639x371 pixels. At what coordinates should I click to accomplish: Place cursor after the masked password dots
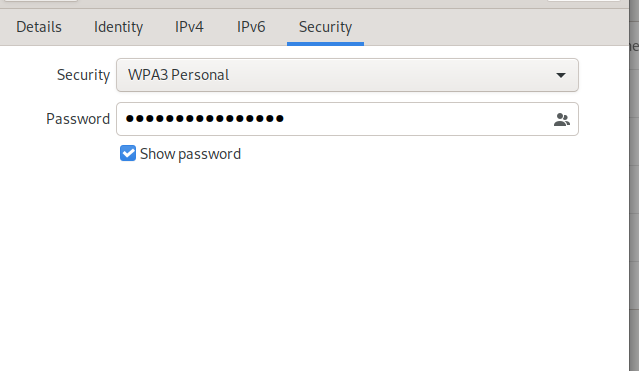pyautogui.click(x=285, y=119)
